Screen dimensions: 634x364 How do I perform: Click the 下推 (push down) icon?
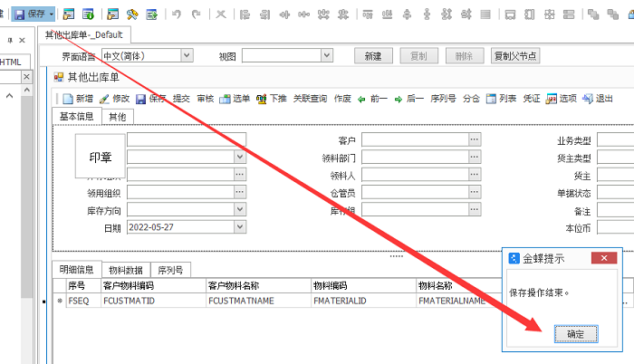262,99
